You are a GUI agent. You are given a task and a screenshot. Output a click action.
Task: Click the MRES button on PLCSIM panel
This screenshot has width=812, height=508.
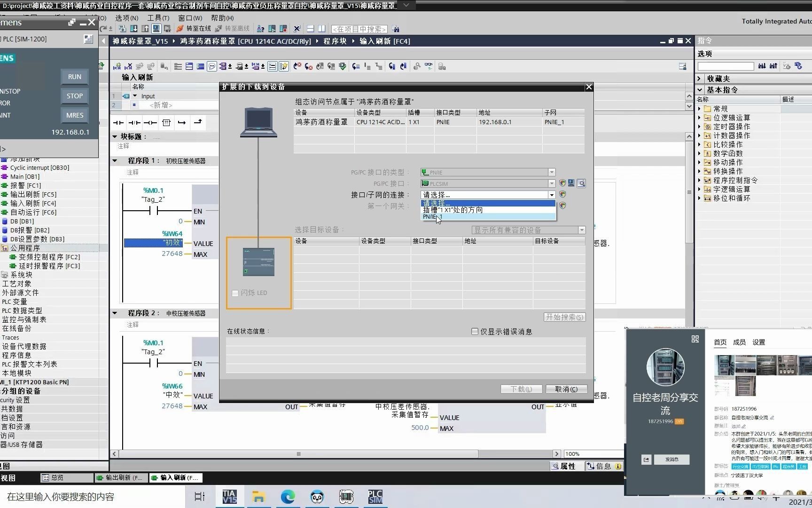tap(75, 115)
